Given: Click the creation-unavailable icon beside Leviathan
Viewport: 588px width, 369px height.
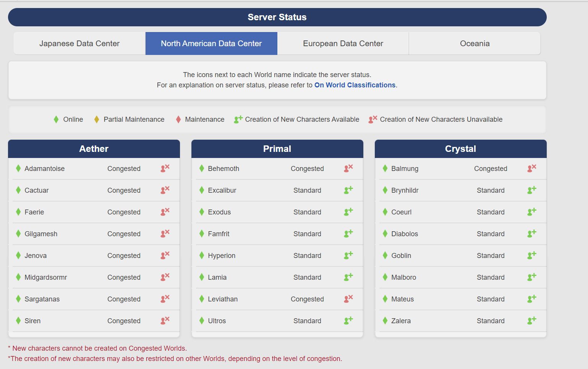Looking at the screenshot, I should (348, 299).
